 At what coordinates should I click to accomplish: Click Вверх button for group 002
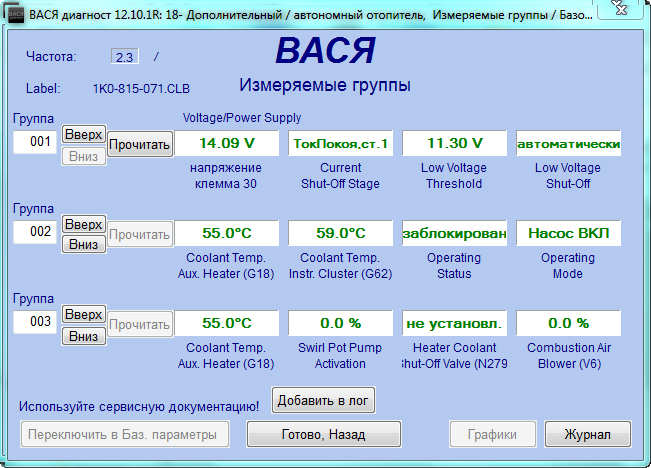point(83,224)
